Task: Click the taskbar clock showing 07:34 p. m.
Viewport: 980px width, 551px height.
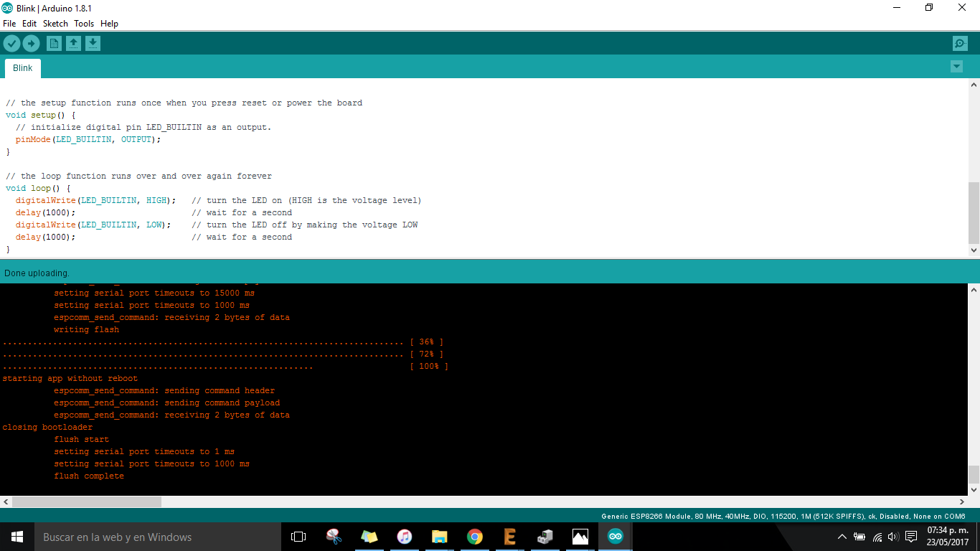Action: click(948, 537)
